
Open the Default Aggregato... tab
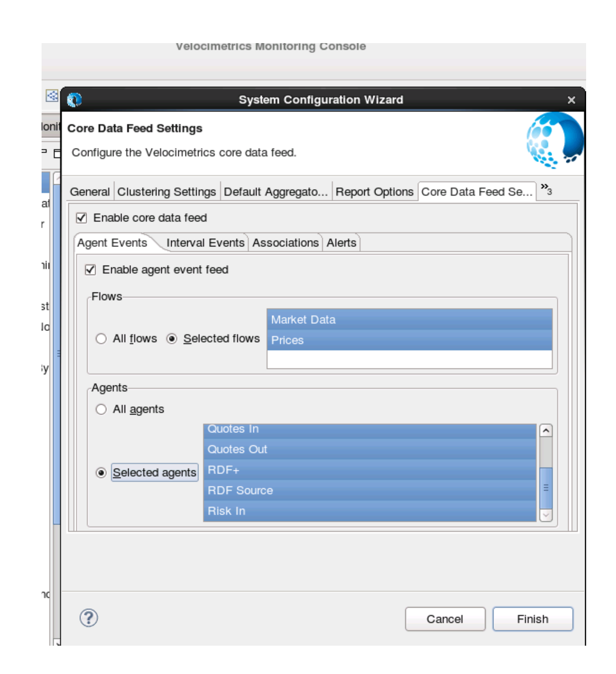click(x=276, y=192)
